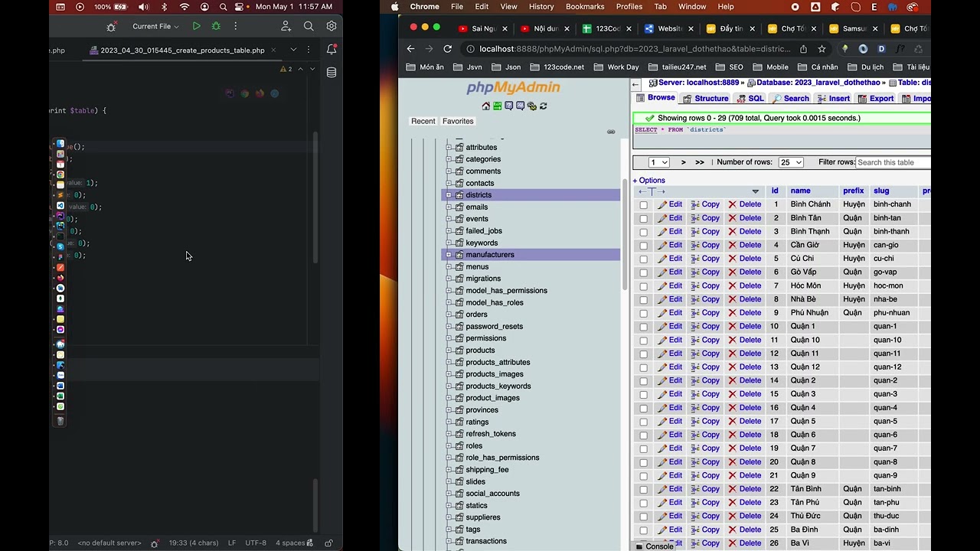The width and height of the screenshot is (980, 551).
Task: Open the Code With Me add-user icon
Action: click(286, 26)
